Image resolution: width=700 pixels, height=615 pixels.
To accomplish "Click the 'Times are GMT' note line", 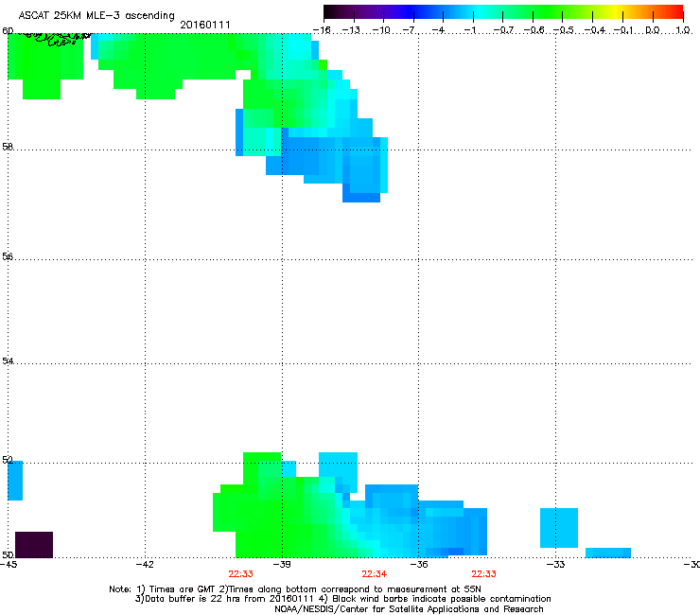I will [x=294, y=589].
